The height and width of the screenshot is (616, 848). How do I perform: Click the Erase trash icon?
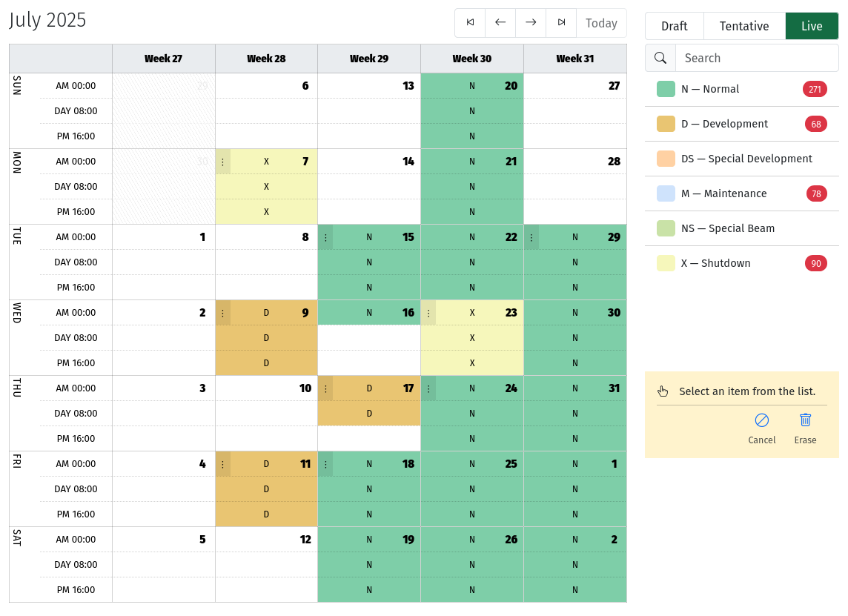tap(805, 420)
